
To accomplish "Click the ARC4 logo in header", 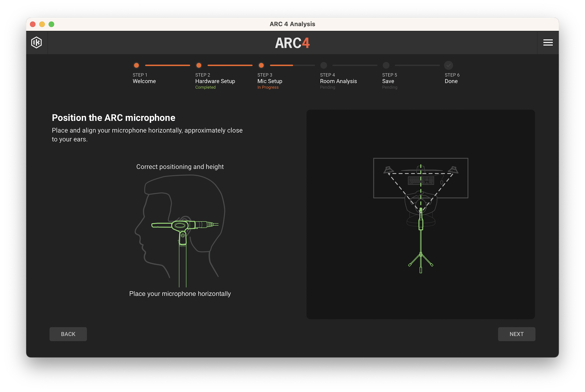I will [292, 43].
